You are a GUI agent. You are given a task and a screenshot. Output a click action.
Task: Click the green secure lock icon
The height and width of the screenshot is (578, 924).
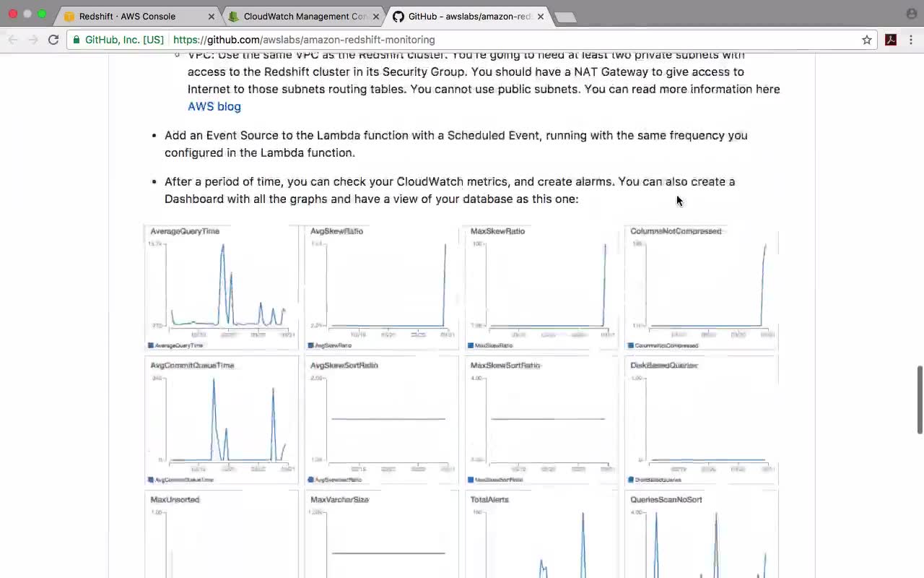tap(77, 40)
